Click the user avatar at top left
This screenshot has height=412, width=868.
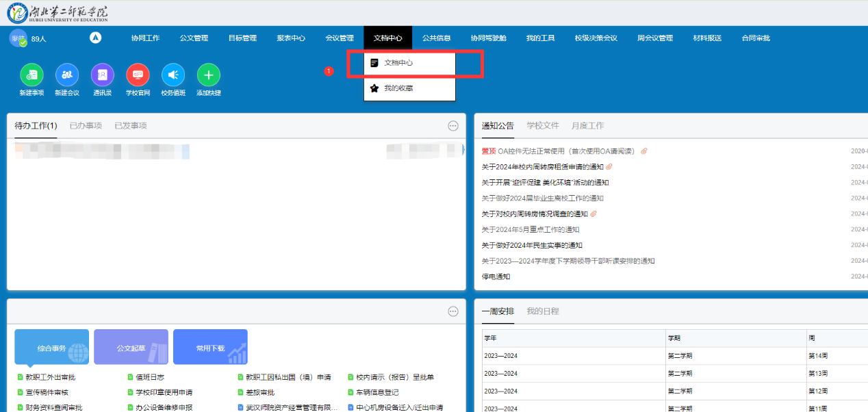click(17, 38)
